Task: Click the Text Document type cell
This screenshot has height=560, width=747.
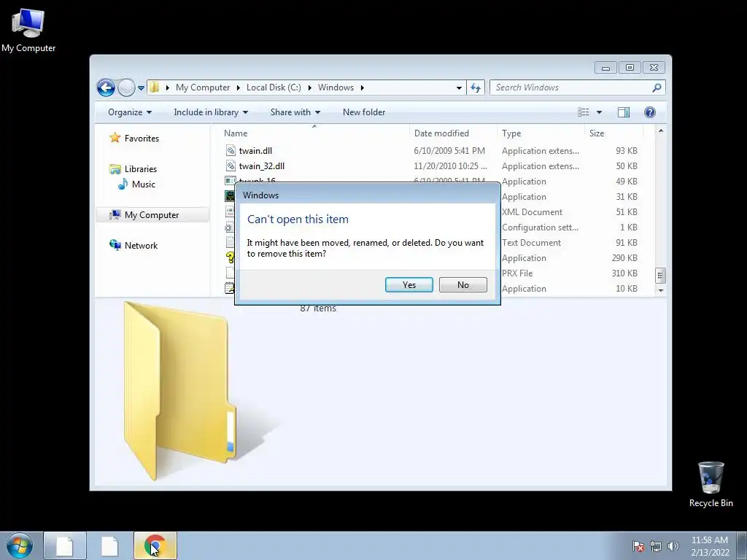Action: coord(531,243)
